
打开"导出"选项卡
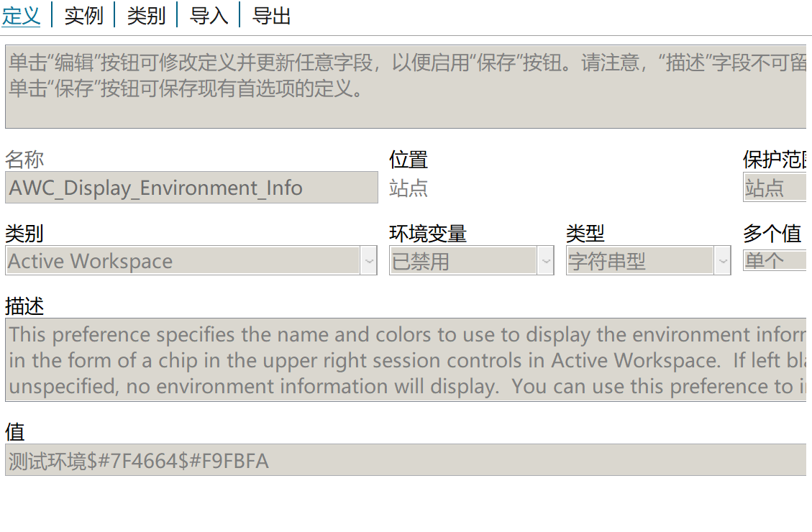click(270, 15)
